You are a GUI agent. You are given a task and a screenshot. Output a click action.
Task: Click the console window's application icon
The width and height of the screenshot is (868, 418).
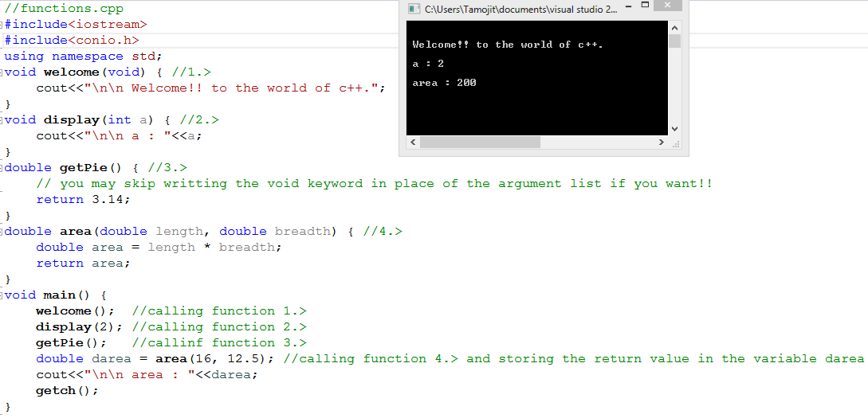(x=412, y=8)
